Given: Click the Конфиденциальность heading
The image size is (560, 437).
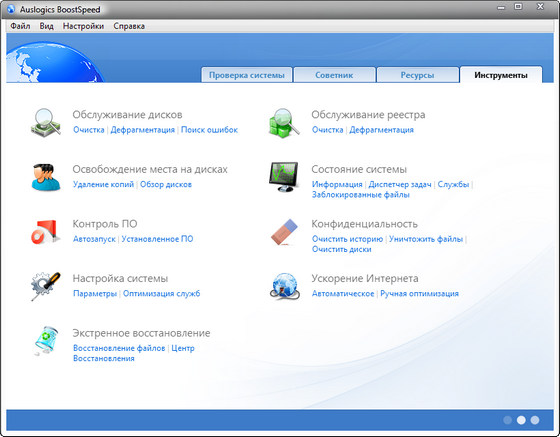Looking at the screenshot, I should (x=364, y=224).
